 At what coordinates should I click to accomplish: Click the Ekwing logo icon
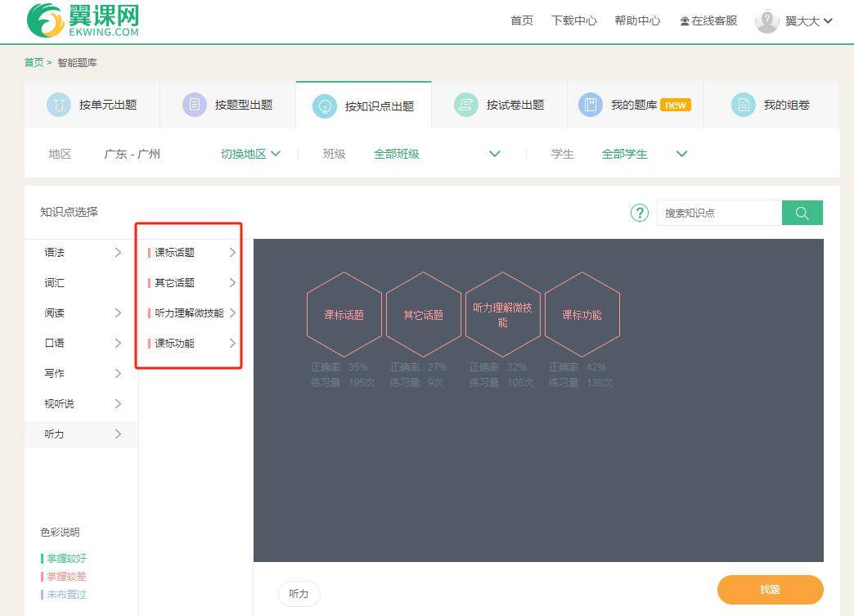[45, 20]
